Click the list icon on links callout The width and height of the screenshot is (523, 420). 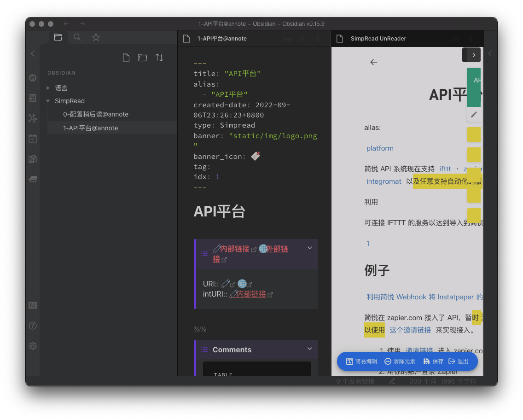point(204,254)
